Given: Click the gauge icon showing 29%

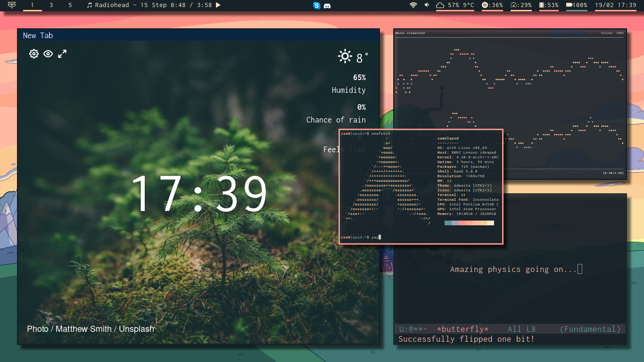Looking at the screenshot, I should click(x=514, y=6).
